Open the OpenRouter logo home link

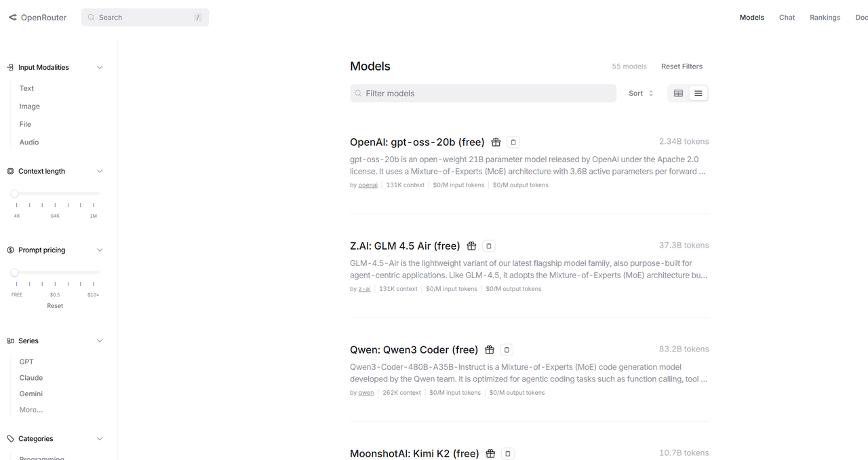[37, 18]
